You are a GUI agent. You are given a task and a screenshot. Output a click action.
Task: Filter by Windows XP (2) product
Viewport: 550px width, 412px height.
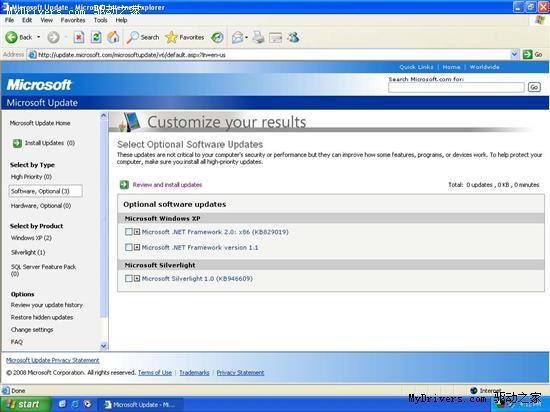tap(31, 238)
